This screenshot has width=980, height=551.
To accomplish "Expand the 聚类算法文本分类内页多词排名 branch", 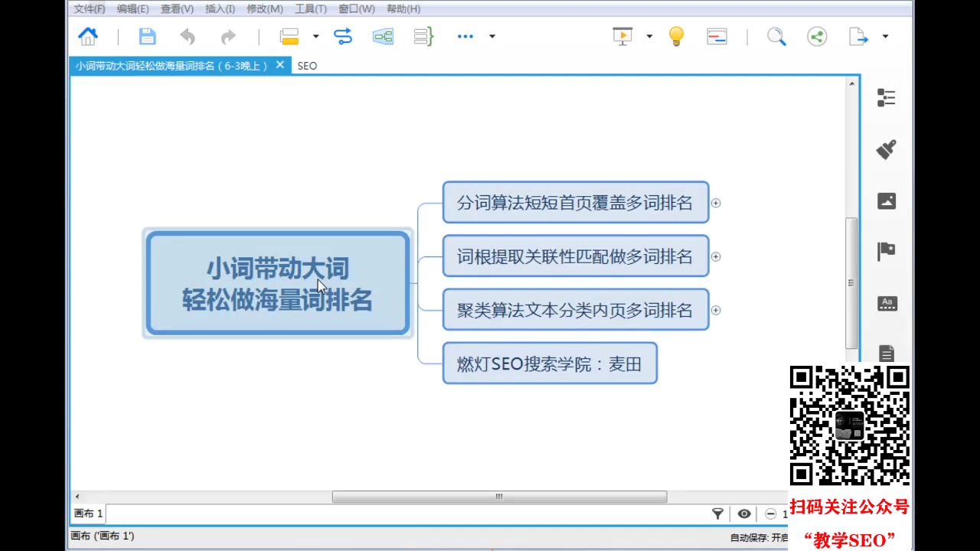I will coord(716,310).
